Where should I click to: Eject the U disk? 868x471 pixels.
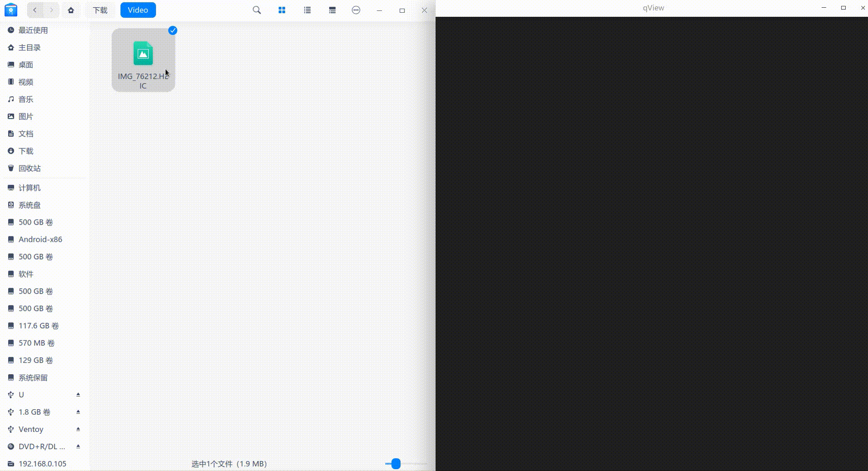[x=78, y=394]
